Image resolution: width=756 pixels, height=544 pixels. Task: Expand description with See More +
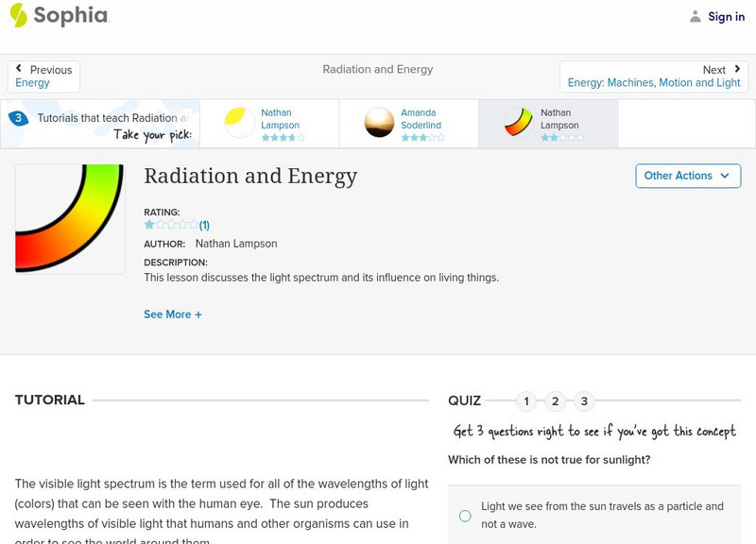click(173, 314)
